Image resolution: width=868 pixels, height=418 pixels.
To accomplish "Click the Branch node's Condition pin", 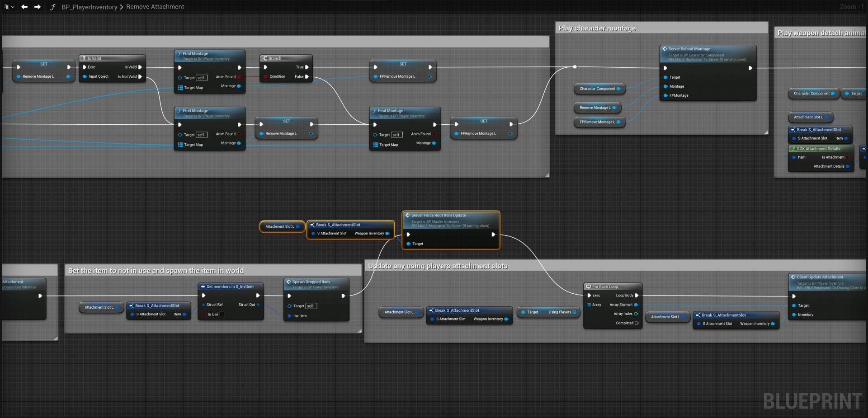I will point(265,77).
